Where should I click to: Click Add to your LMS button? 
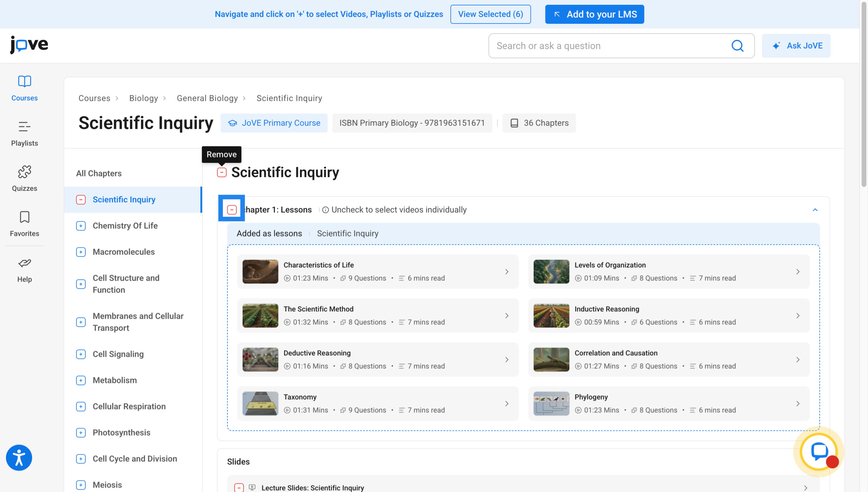[x=595, y=14]
